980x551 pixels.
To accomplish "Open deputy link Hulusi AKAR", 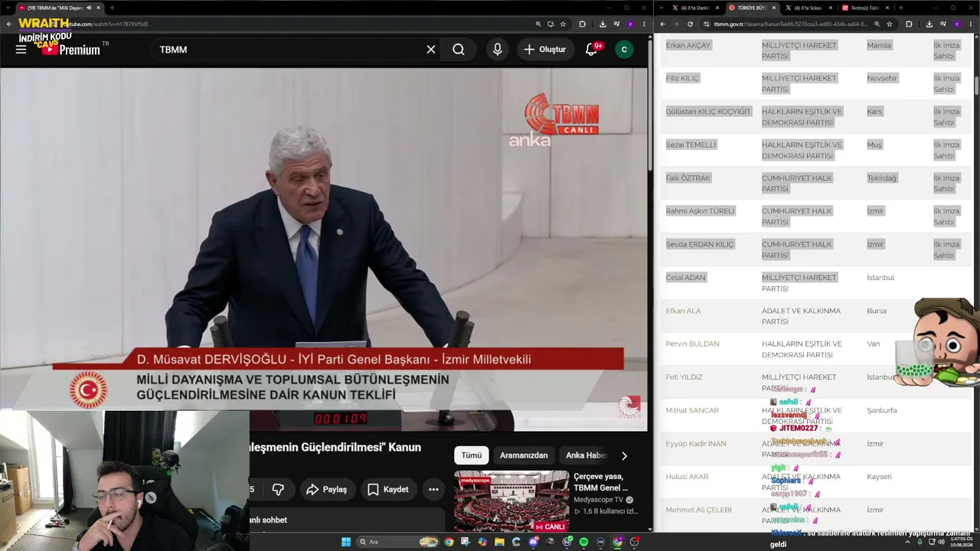I will pos(687,476).
